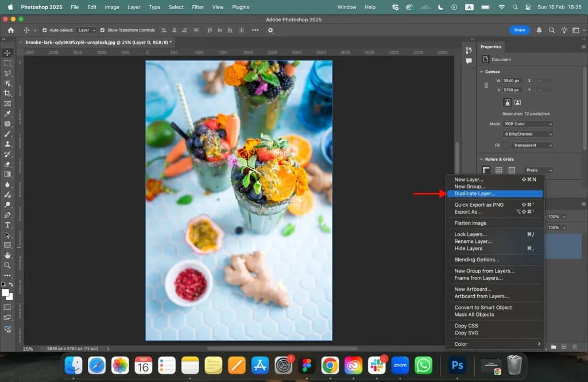Open the options bar gear settings
The image size is (588, 382).
click(270, 30)
